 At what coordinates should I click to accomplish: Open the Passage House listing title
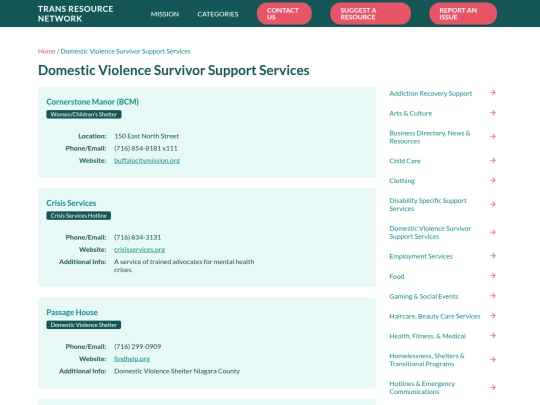point(72,312)
